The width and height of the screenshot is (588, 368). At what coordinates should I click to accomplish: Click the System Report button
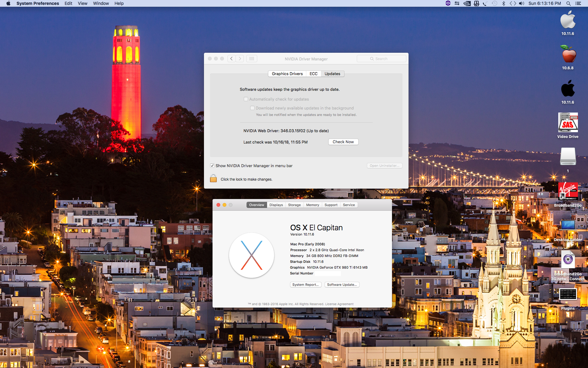tap(305, 285)
